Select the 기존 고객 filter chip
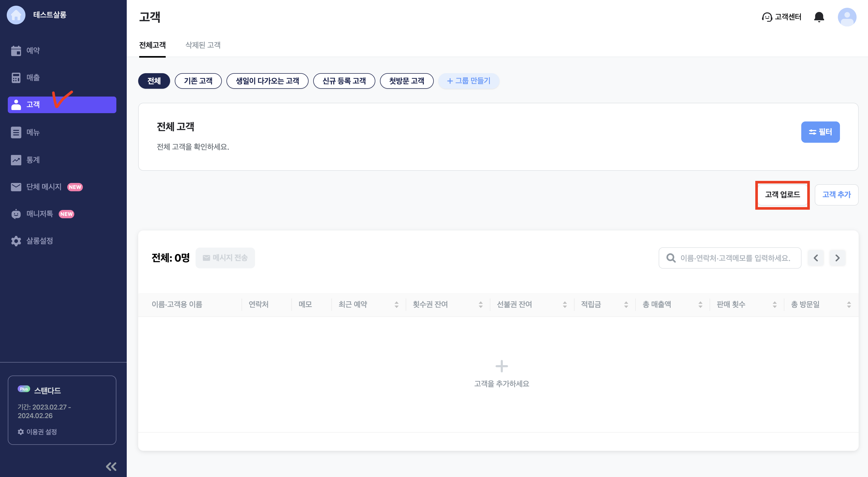This screenshot has width=868, height=477. click(198, 81)
